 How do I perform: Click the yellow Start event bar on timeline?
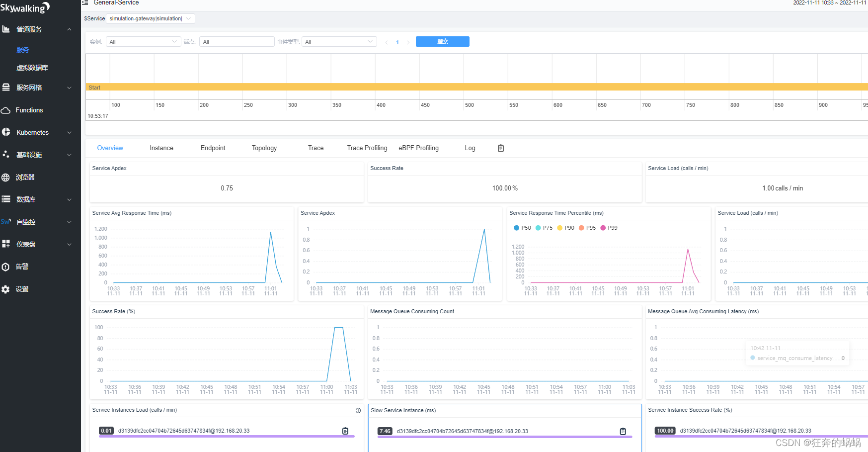tap(477, 87)
